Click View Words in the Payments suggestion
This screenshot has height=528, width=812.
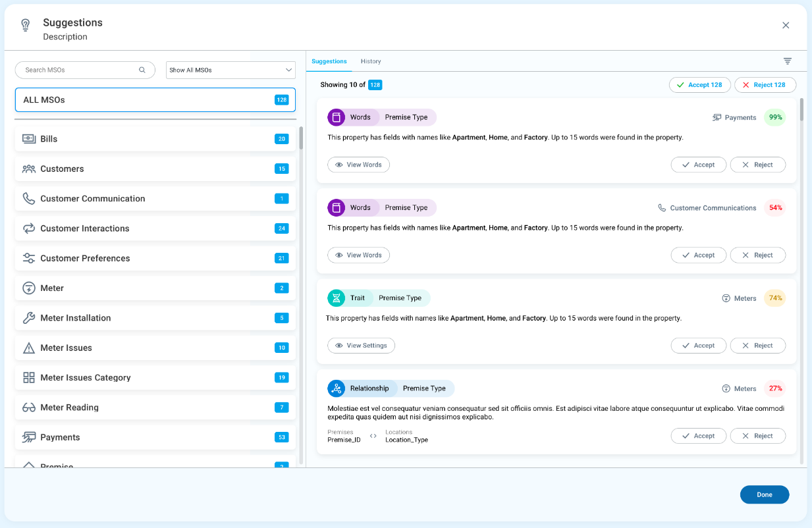pos(358,165)
